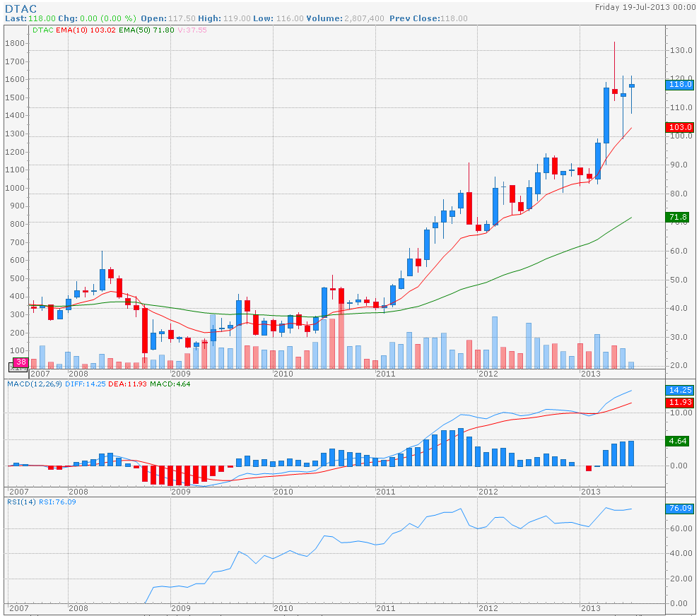Click the blue 14.25 tag in MACD panel
The width and height of the screenshot is (699, 616).
pyautogui.click(x=679, y=390)
